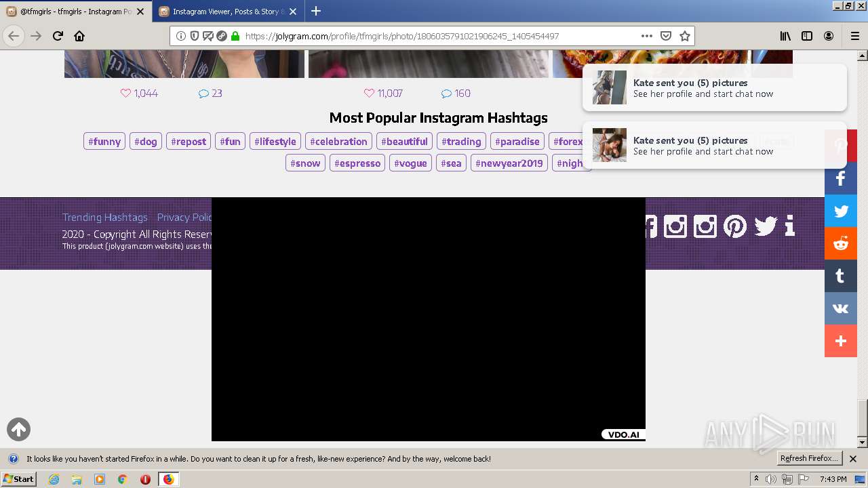Image resolution: width=868 pixels, height=488 pixels.
Task: Open the #sea hashtag
Action: (451, 163)
